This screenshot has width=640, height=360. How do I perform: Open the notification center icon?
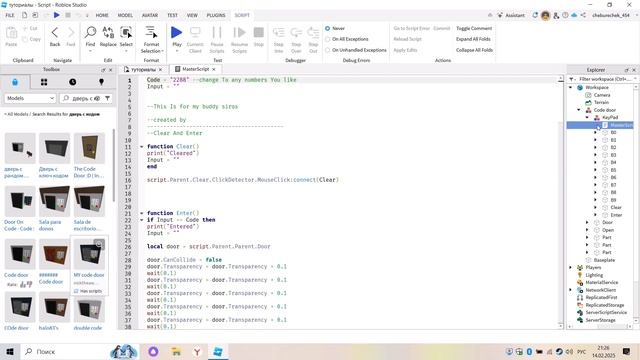pos(627,351)
